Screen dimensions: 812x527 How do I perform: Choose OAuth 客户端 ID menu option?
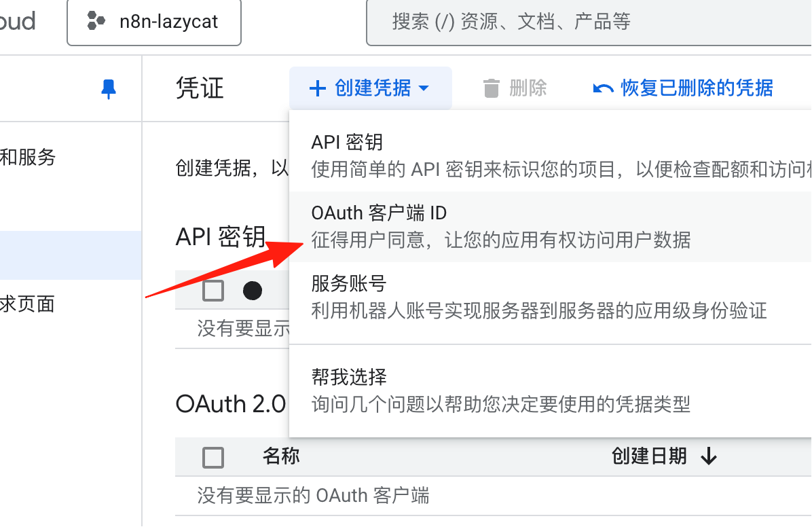[550, 226]
